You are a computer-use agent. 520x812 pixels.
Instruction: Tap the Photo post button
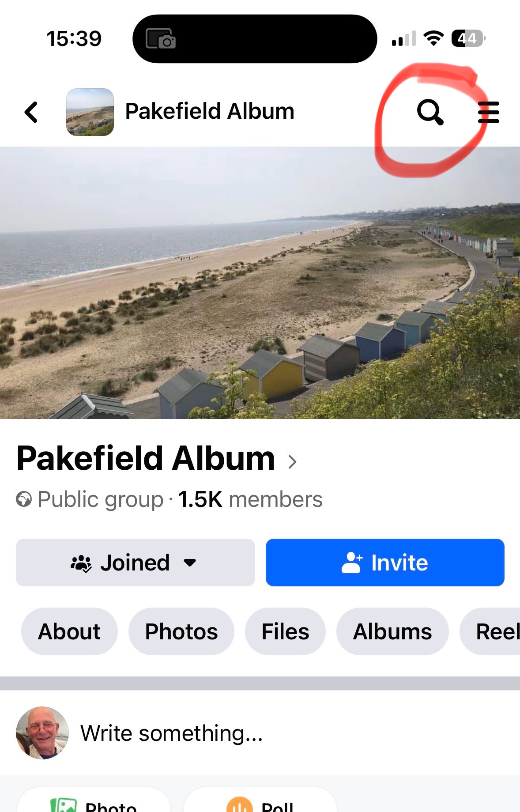[94, 804]
